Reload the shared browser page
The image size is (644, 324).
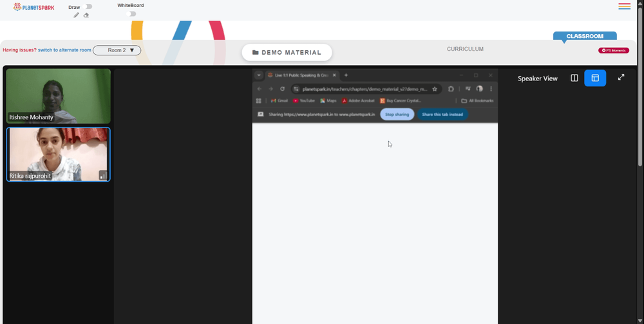[x=283, y=89]
